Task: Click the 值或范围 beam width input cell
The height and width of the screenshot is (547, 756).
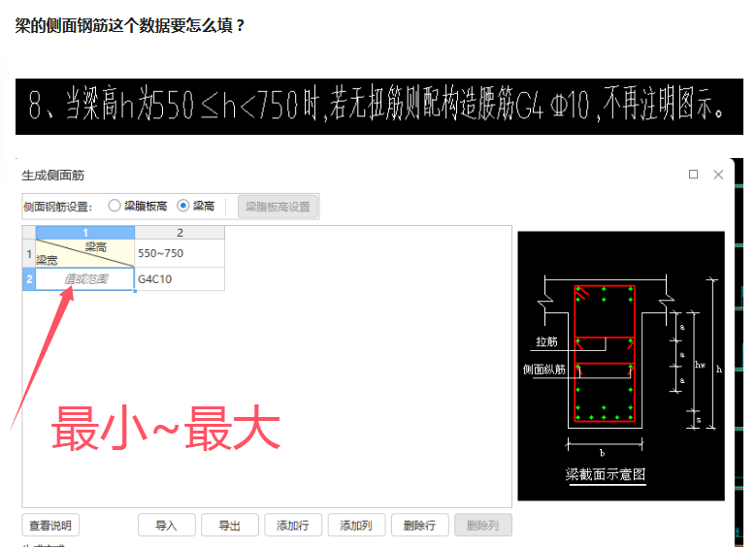Action: click(85, 279)
